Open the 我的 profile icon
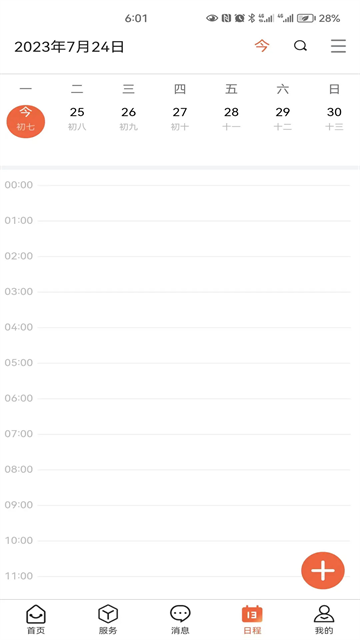The width and height of the screenshot is (360, 640). [x=324, y=619]
